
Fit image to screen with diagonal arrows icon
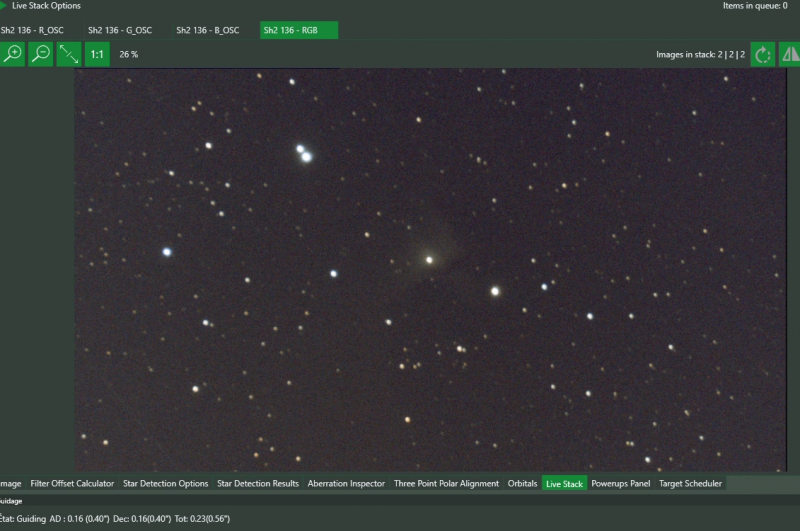(69, 54)
